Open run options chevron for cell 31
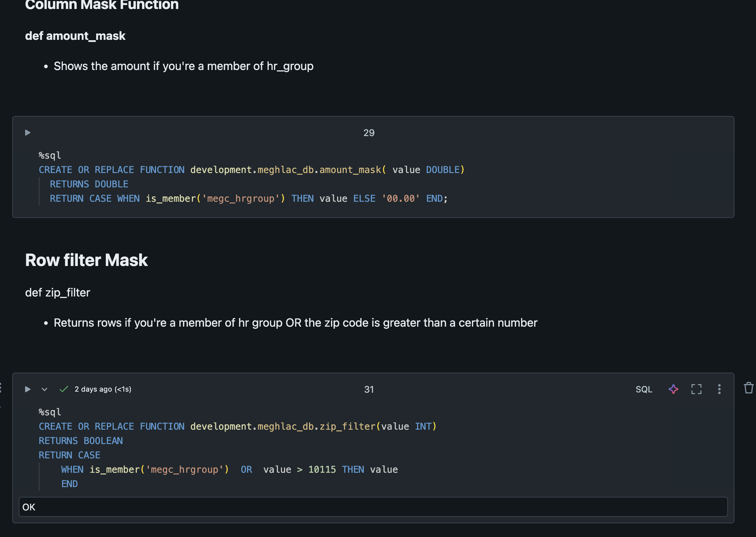This screenshot has width=756, height=537. coord(44,389)
